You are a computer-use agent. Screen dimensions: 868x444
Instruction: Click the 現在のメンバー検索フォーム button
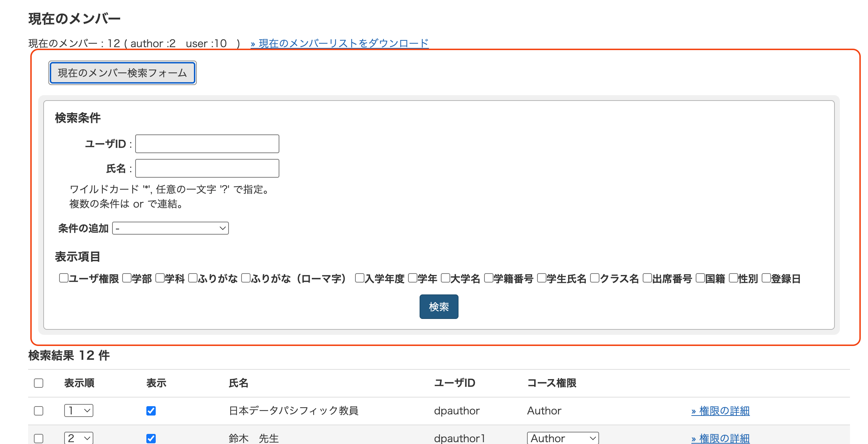click(x=122, y=73)
